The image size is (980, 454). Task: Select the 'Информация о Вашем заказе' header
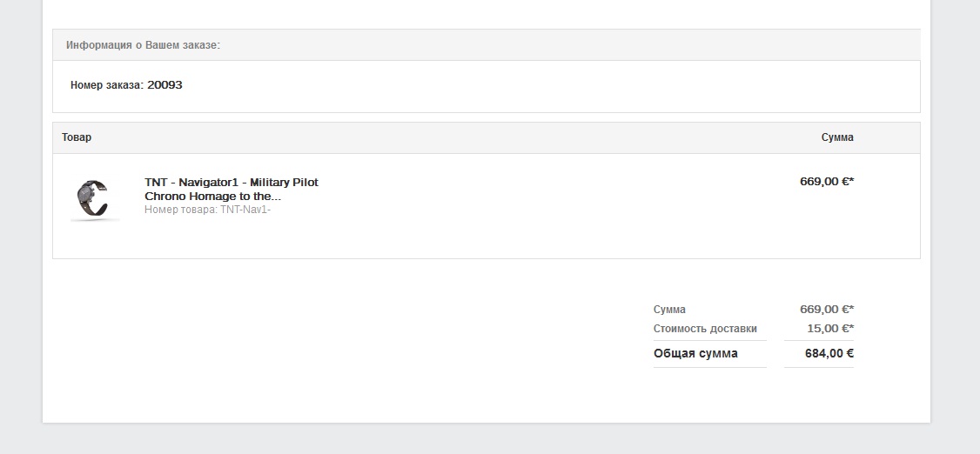click(x=143, y=45)
